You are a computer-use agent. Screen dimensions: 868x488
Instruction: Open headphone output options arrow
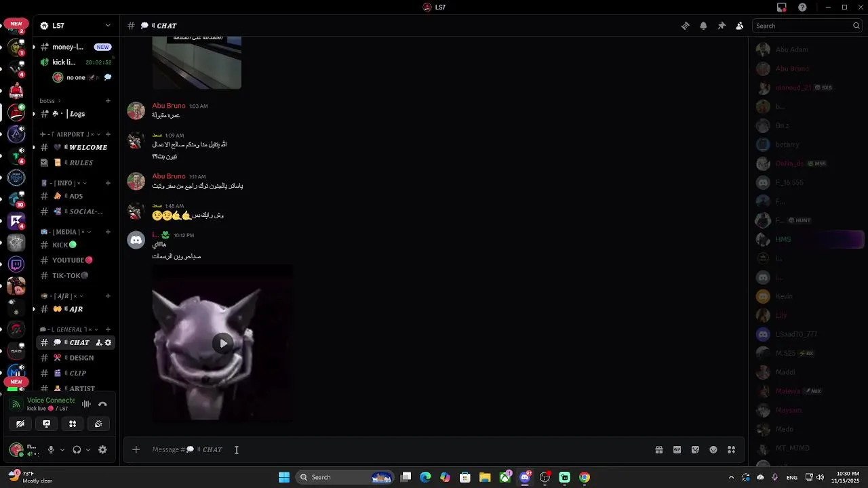pos(88,449)
